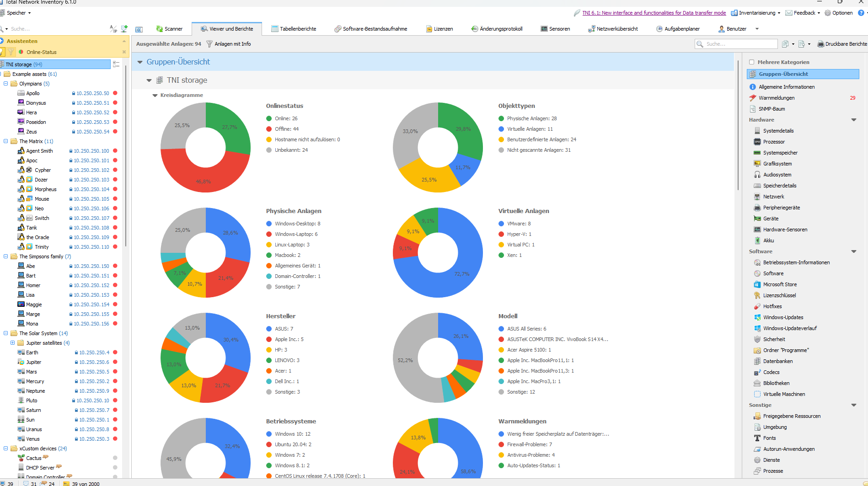Open Allgemeine Informationen
This screenshot has width=868, height=486.
click(787, 87)
